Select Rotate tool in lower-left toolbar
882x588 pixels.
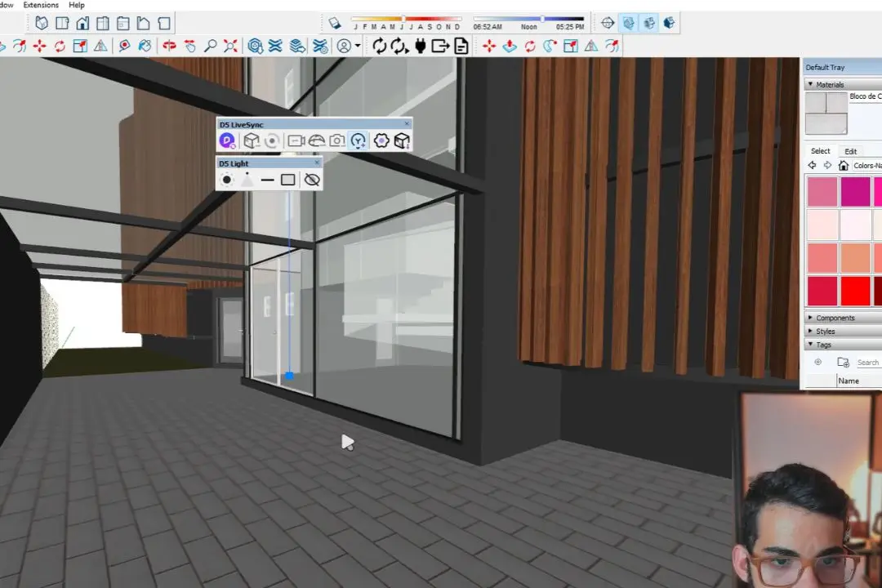coord(60,46)
